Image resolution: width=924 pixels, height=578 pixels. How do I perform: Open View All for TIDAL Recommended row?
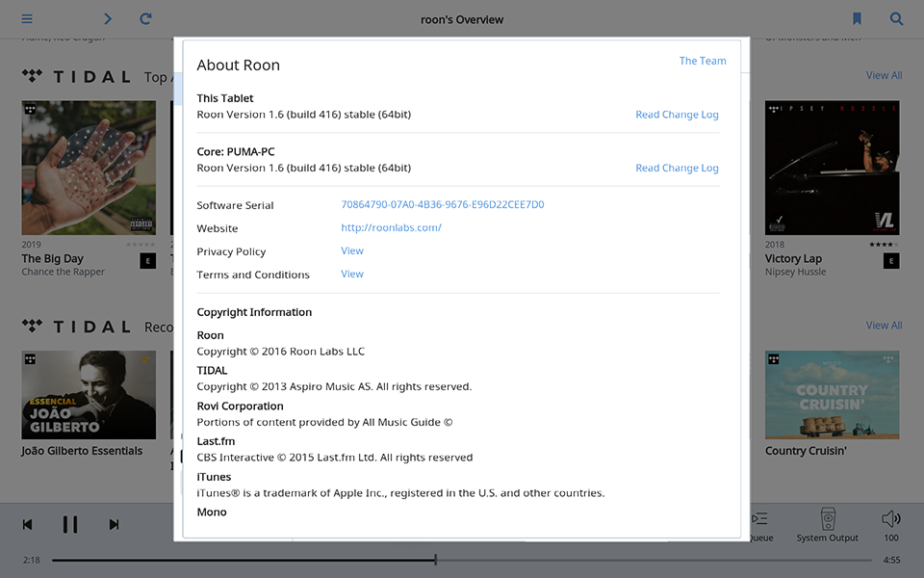click(x=884, y=326)
